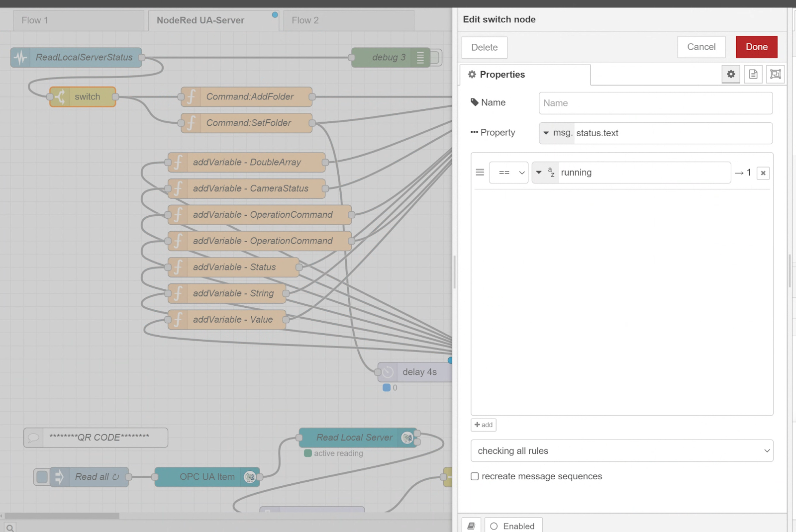Click the Read all inject arrow icon
This screenshot has height=532, width=796.
pos(60,477)
